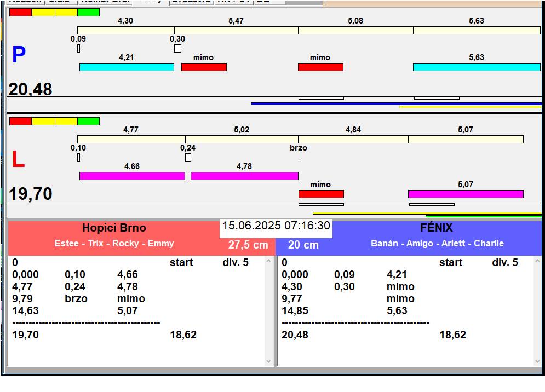Click the small white box under 0,24

pyautogui.click(x=188, y=158)
